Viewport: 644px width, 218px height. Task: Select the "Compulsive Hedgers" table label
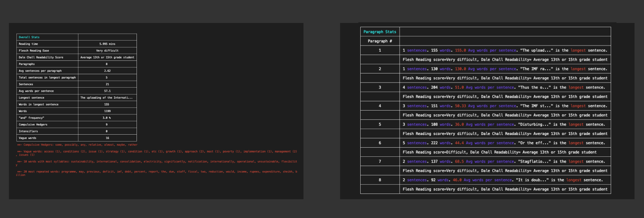[33, 125]
